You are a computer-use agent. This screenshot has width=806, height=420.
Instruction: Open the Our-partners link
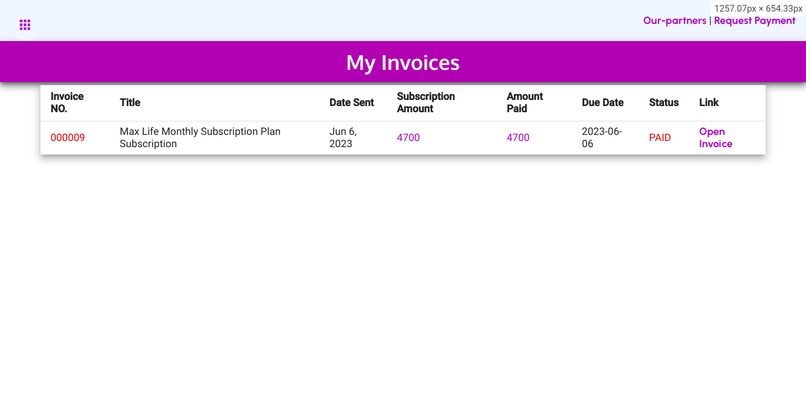[674, 21]
